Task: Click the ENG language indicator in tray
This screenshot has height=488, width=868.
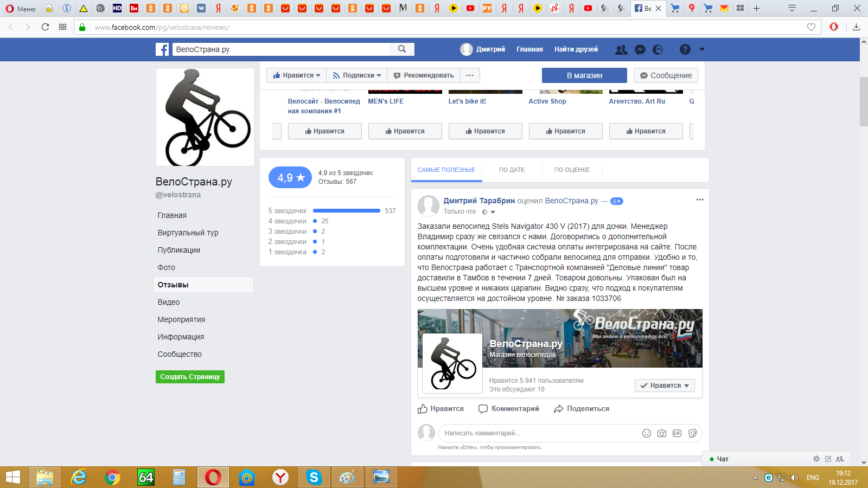Action: click(813, 478)
